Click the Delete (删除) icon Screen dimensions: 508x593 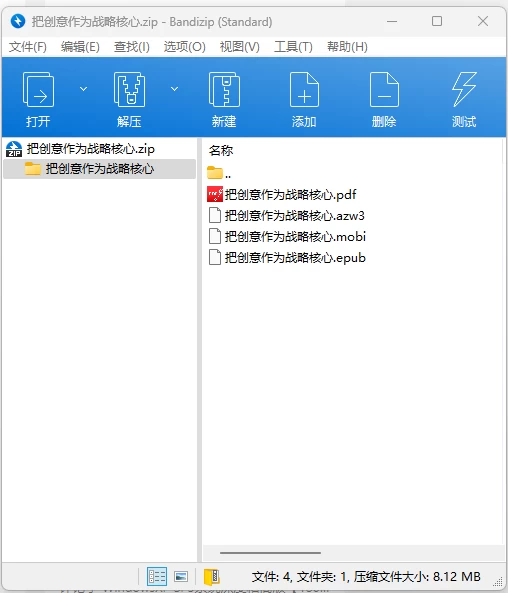[x=384, y=90]
